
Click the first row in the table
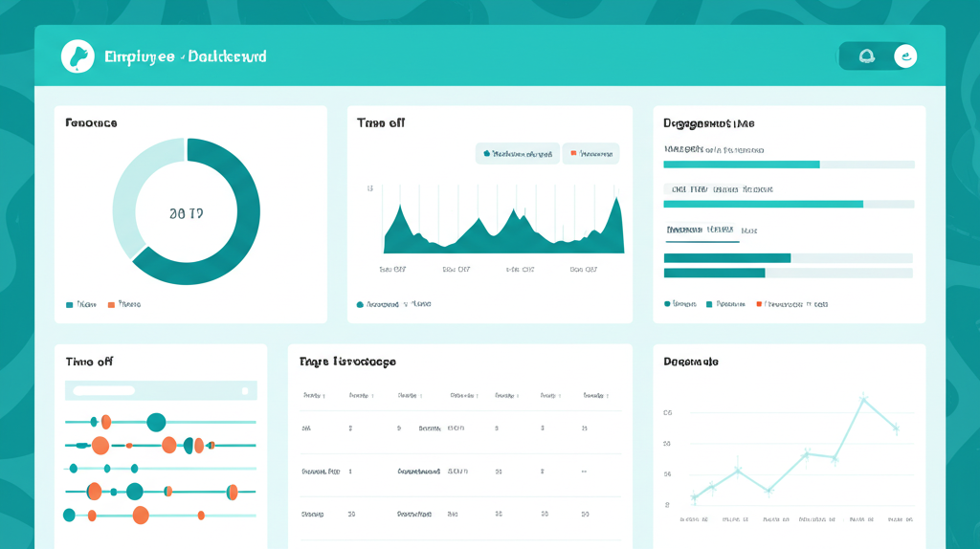[x=459, y=429]
